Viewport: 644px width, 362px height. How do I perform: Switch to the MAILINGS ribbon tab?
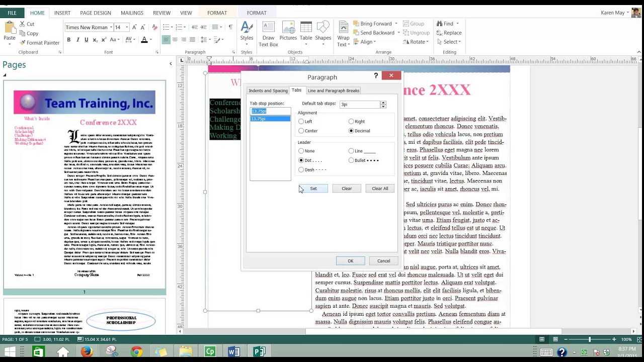(x=132, y=13)
